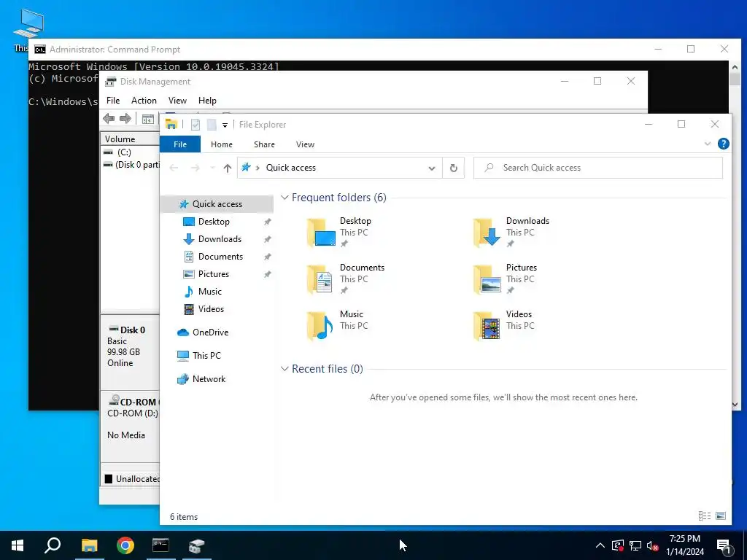Screen dimensions: 747x560
Task: Expand the ribbon with the chevron
Action: [708, 144]
